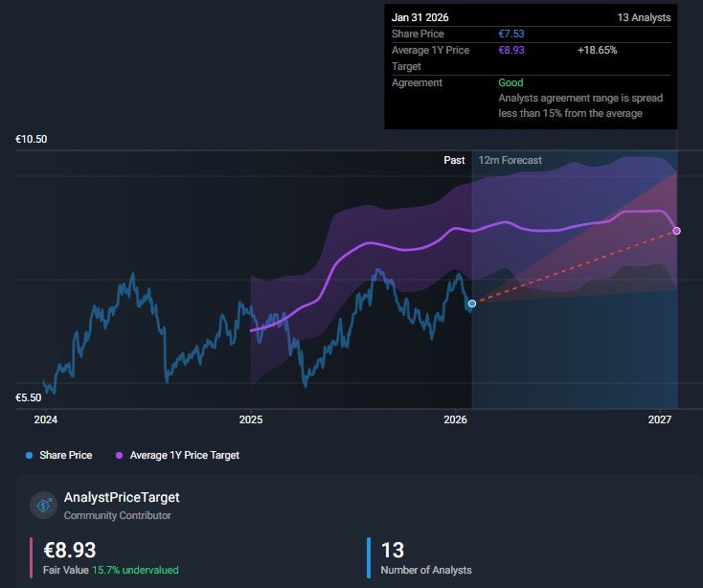This screenshot has height=588, width=703.
Task: Click the Community Contributor subtitle
Action: coord(117,515)
